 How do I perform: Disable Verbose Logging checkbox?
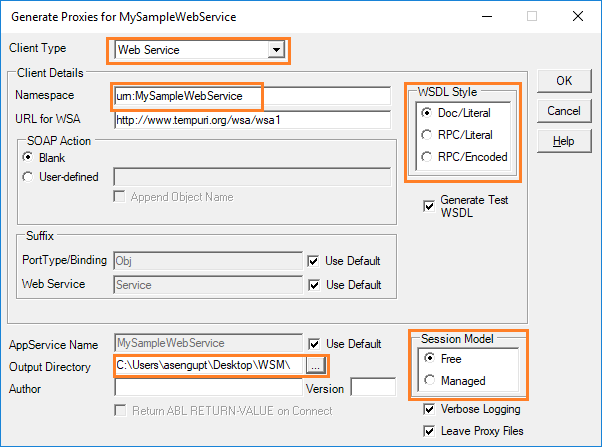[428, 409]
